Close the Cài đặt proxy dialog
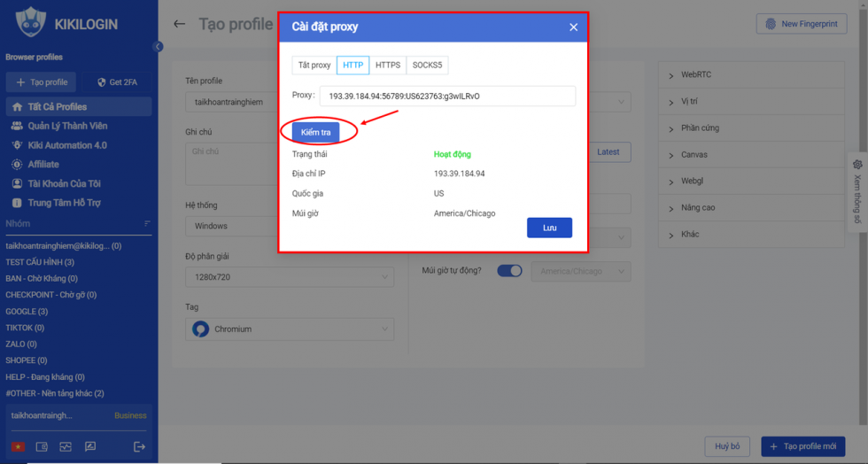The height and width of the screenshot is (464, 868). click(574, 27)
